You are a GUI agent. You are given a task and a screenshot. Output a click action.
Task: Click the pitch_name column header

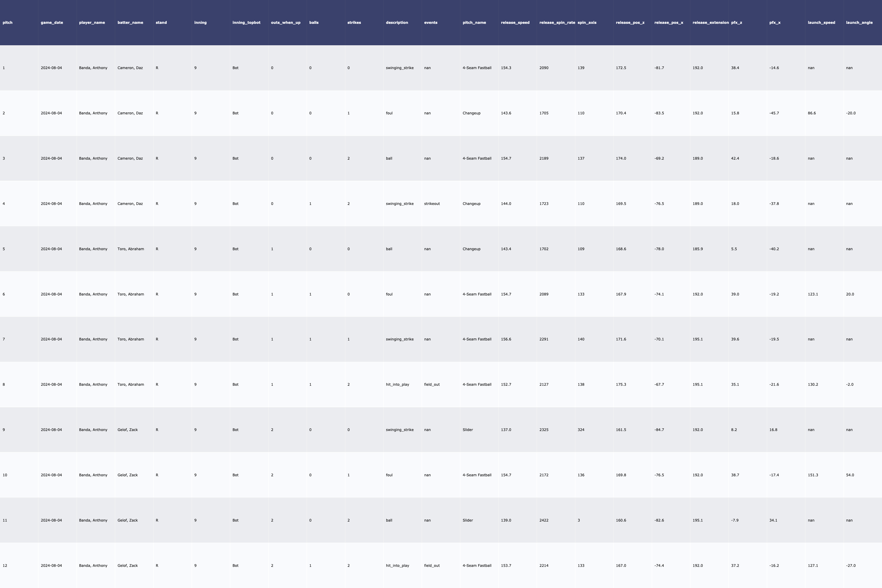pyautogui.click(x=474, y=23)
